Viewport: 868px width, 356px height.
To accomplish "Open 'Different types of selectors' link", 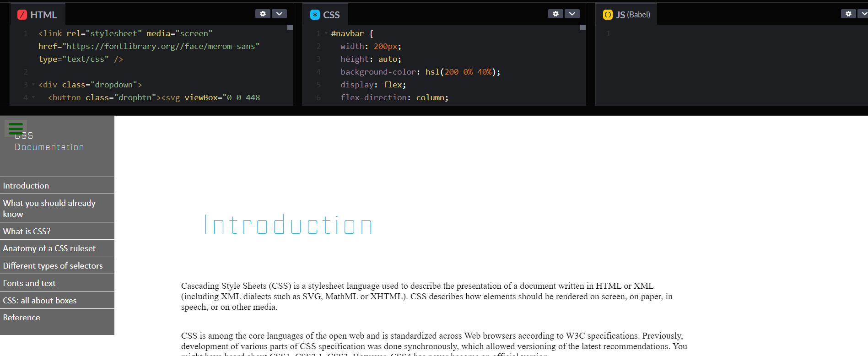I will coord(57,266).
